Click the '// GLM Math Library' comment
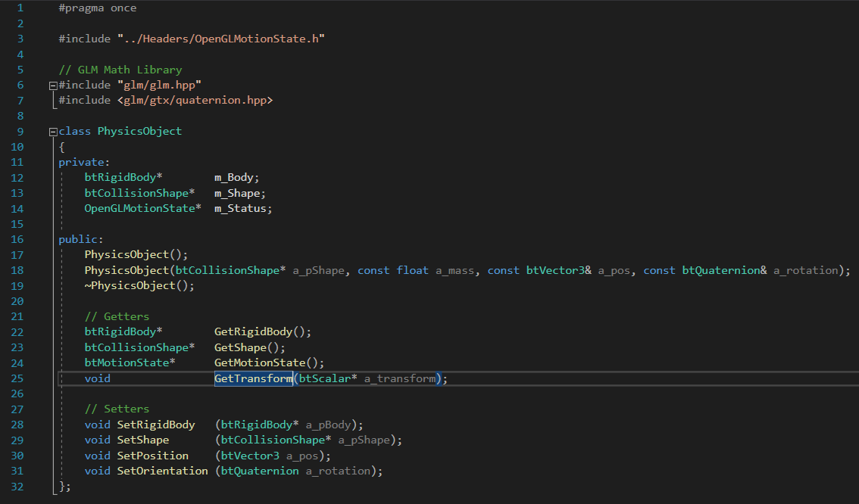This screenshot has width=859, height=504. (x=120, y=70)
